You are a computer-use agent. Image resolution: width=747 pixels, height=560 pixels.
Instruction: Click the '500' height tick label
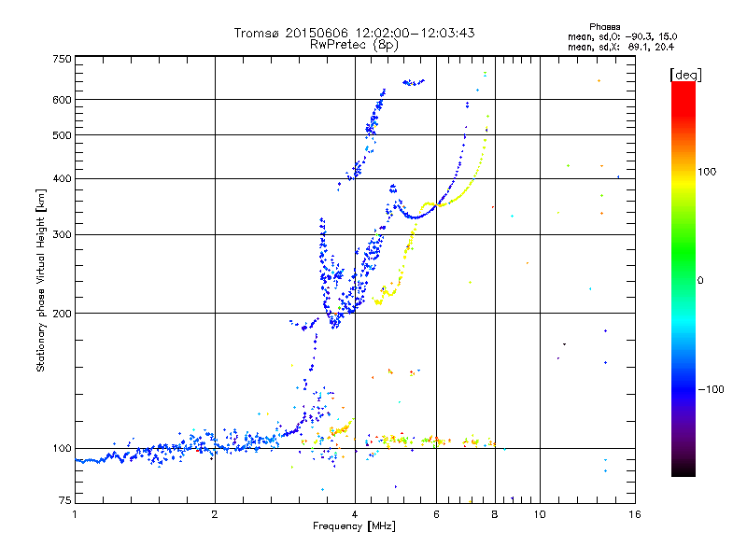coord(62,135)
